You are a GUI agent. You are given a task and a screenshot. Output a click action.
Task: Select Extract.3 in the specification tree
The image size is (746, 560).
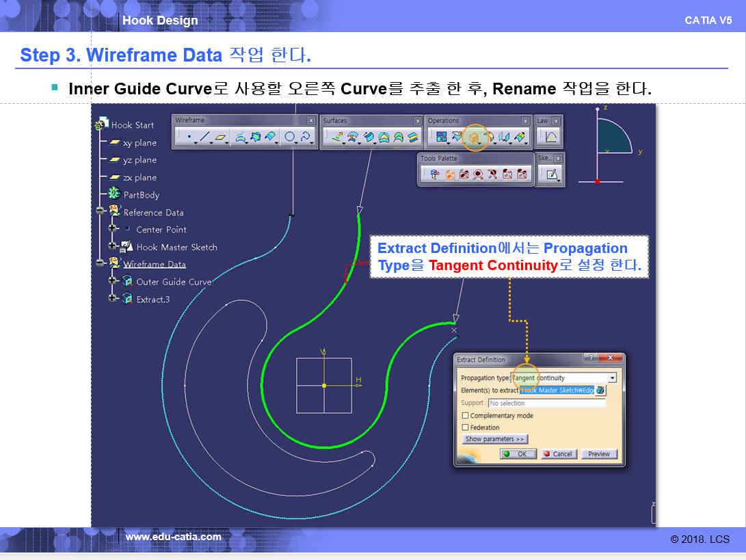click(x=152, y=299)
